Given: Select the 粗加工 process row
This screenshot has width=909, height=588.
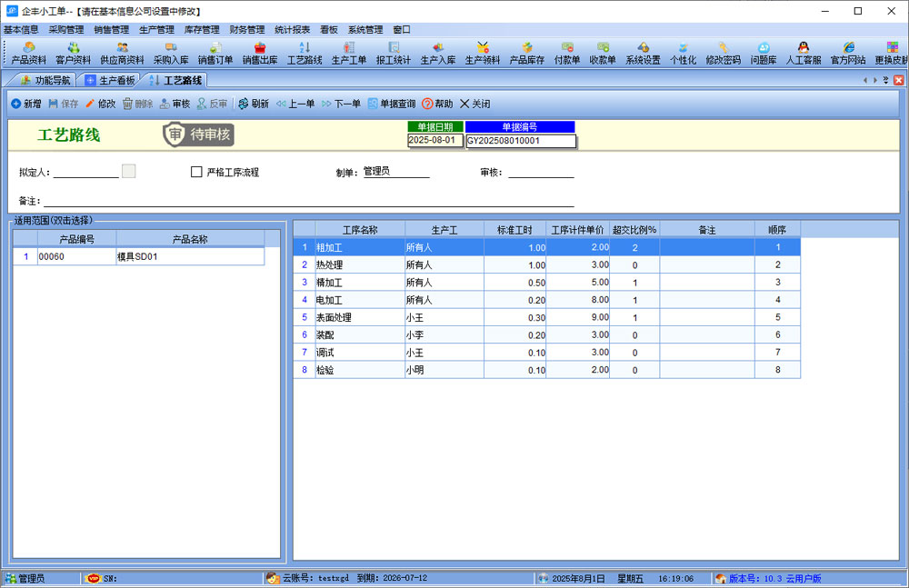Looking at the screenshot, I should 546,247.
